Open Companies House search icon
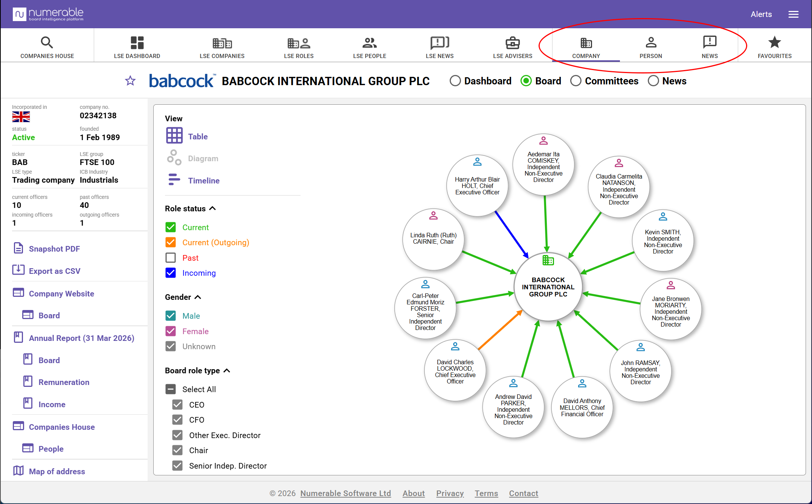Viewport: 812px width, 504px height. point(47,43)
